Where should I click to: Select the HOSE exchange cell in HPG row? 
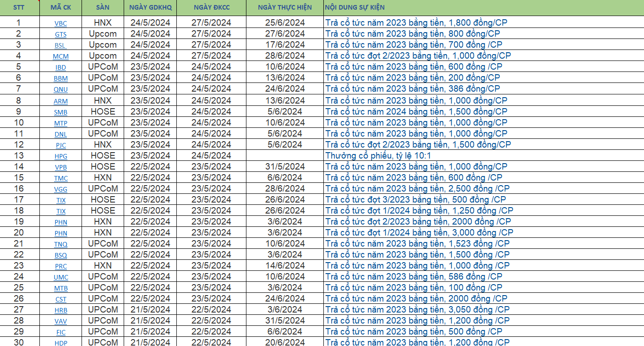(x=103, y=156)
